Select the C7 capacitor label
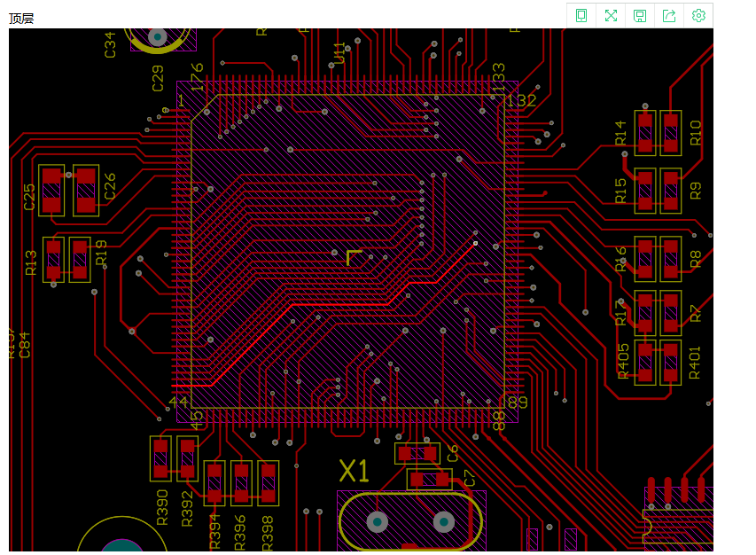Image resolution: width=756 pixels, height=555 pixels. [x=469, y=479]
